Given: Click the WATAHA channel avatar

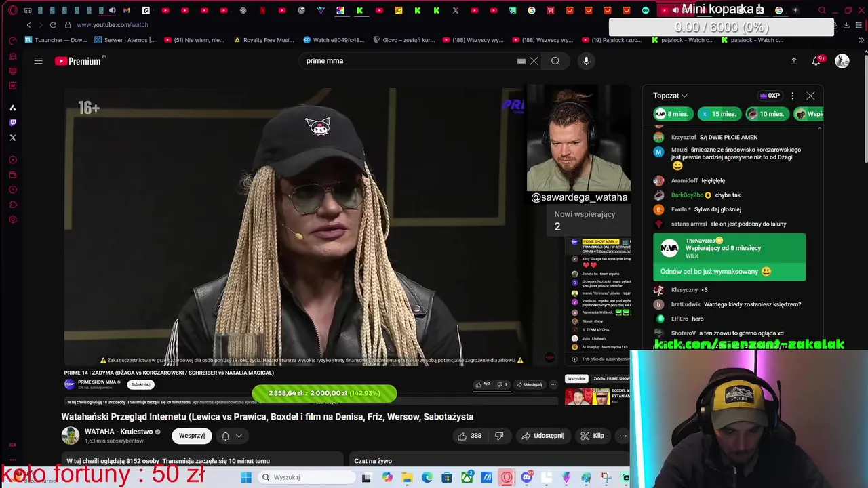Looking at the screenshot, I should click(x=71, y=436).
